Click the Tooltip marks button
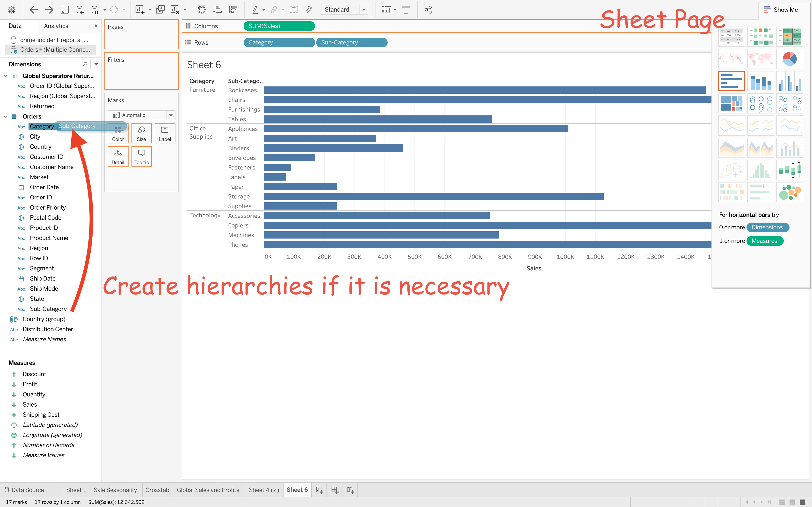The height and width of the screenshot is (507, 812). pyautogui.click(x=141, y=157)
